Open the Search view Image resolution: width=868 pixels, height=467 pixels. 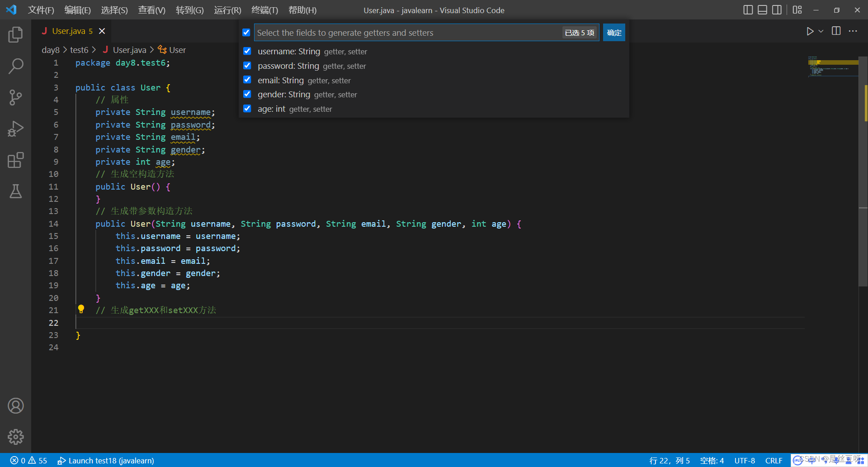coord(16,66)
